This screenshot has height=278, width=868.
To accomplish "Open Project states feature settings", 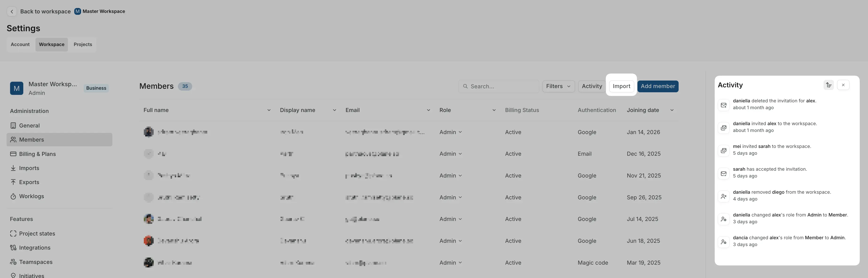I will coord(37,234).
